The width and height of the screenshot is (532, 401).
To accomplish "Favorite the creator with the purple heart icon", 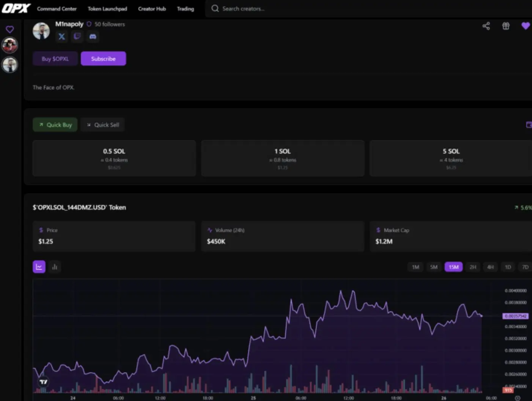I will [526, 26].
